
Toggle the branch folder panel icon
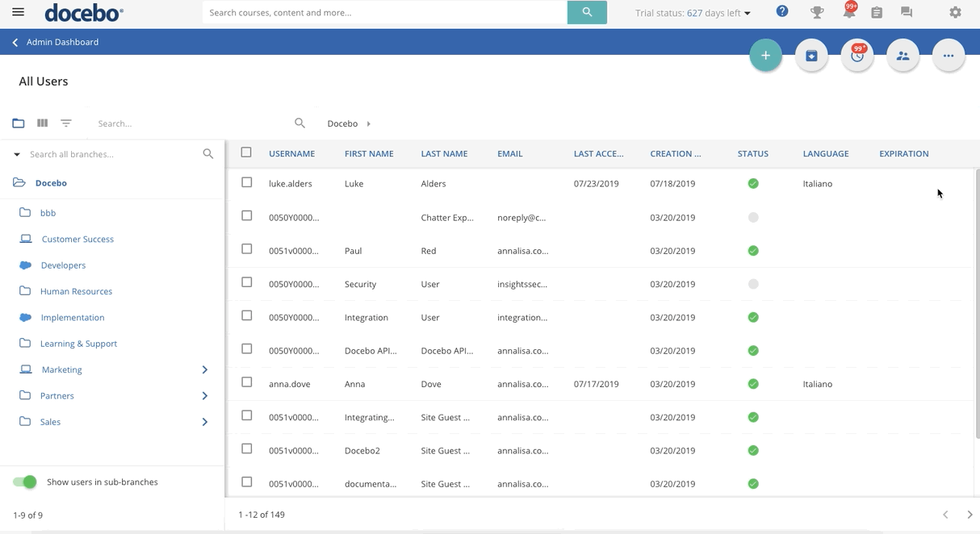pos(19,123)
